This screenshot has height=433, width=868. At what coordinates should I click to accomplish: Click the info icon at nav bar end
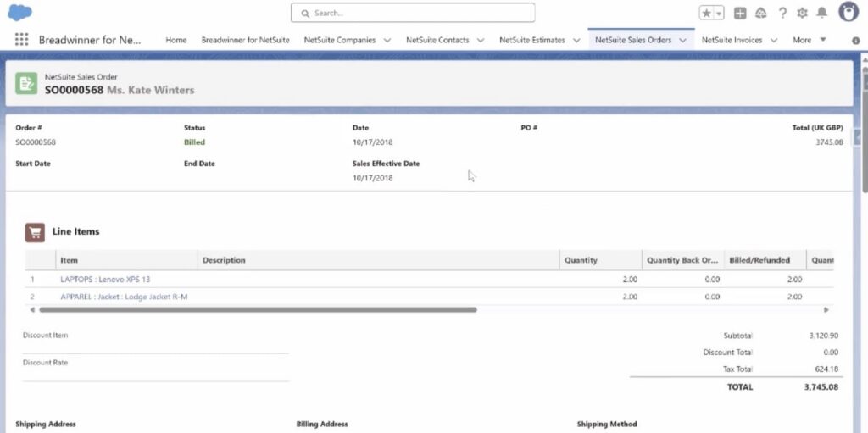[856, 41]
